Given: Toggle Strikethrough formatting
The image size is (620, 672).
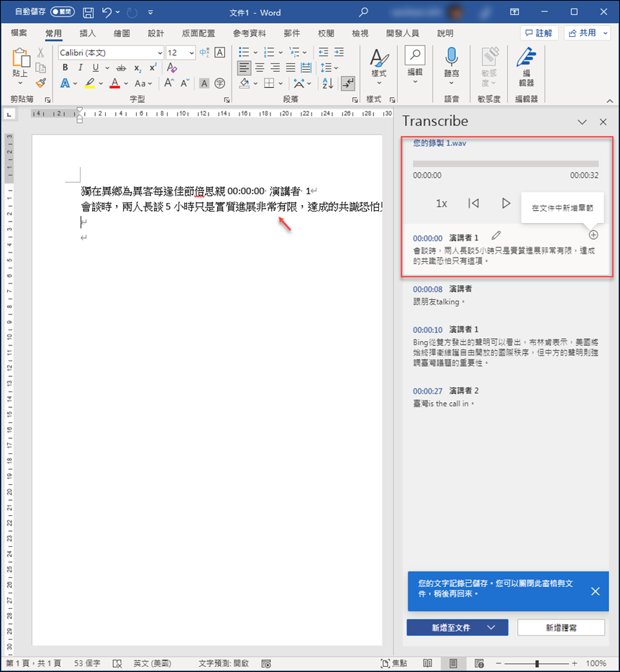Looking at the screenshot, I should coord(122,68).
